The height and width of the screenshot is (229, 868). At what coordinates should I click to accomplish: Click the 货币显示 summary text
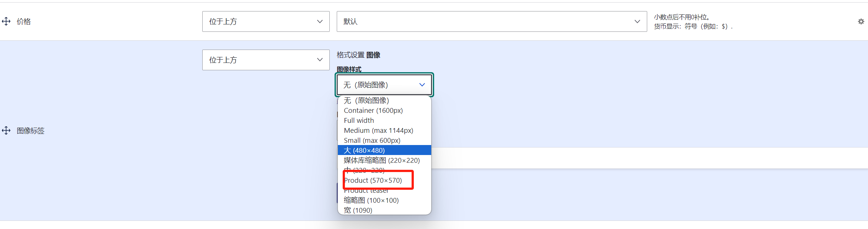click(x=693, y=26)
